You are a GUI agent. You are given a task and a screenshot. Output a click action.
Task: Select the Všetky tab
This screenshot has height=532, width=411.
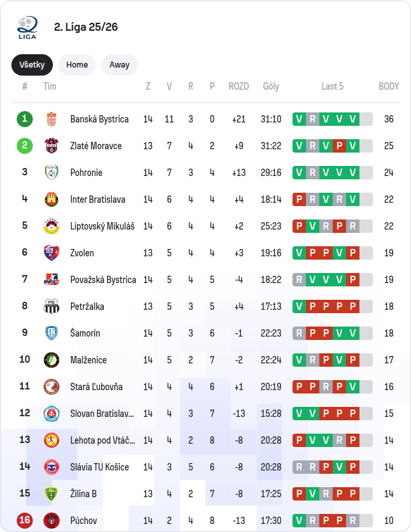pyautogui.click(x=31, y=65)
